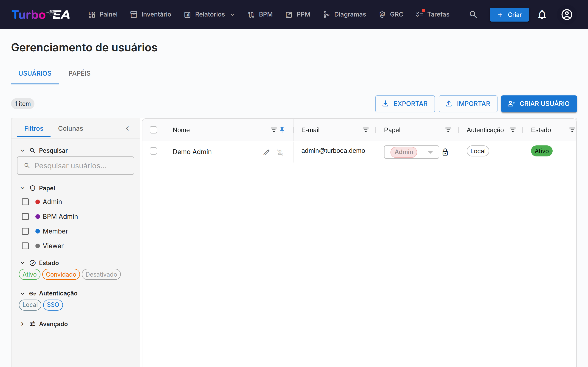Screen dimensions: 588x367
Task: Open the user account avatar menu
Action: tap(567, 14)
